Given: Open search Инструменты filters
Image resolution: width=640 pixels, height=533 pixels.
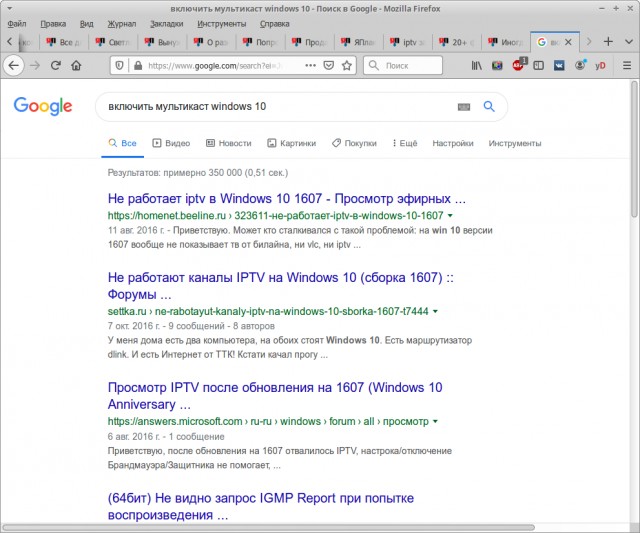Looking at the screenshot, I should pyautogui.click(x=515, y=143).
